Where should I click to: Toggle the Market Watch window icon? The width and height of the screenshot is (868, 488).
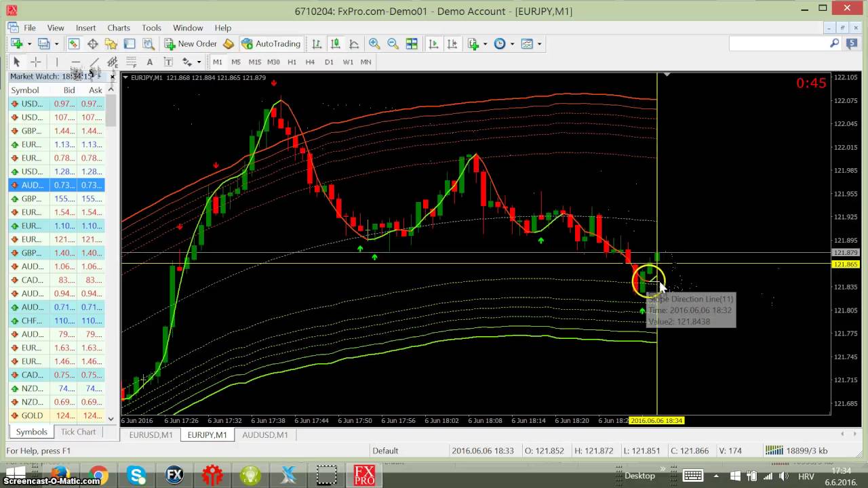(73, 43)
